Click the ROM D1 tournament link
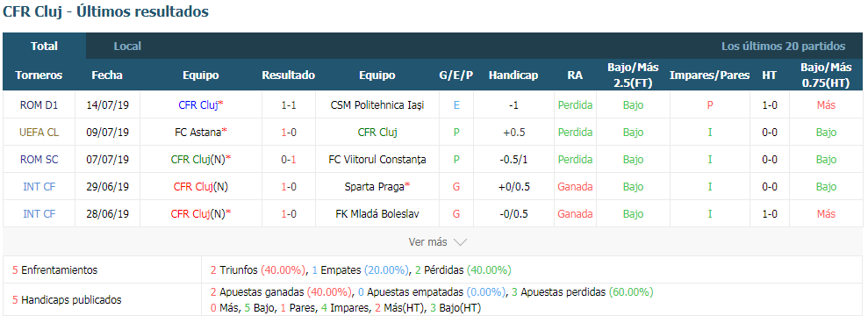Image resolution: width=868 pixels, height=316 pixels. [39, 105]
